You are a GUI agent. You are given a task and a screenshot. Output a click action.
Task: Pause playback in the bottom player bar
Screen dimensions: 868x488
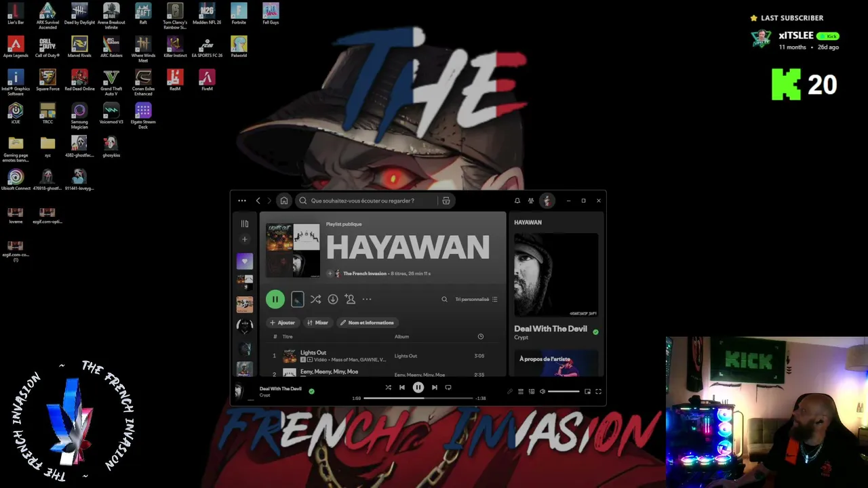click(x=418, y=388)
